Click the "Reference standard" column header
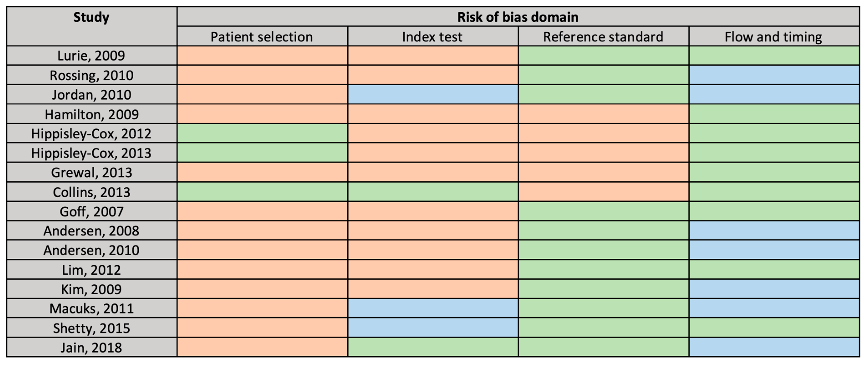Viewport: 868px width, 365px height. point(603,37)
